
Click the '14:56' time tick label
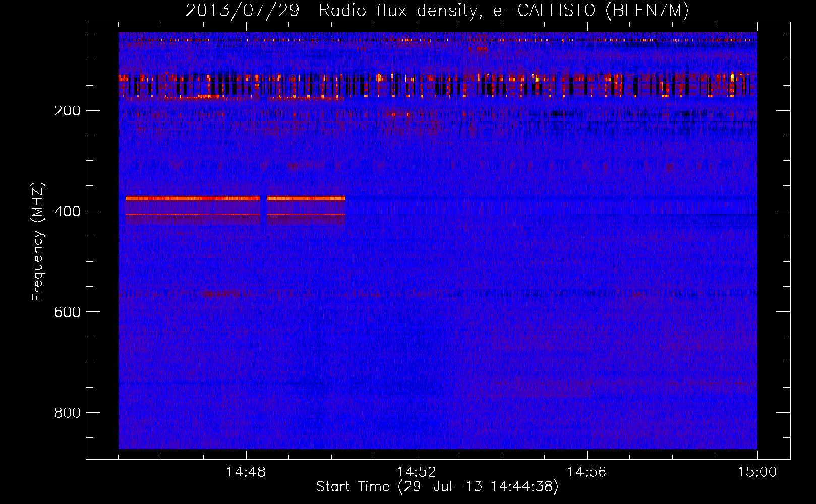click(x=587, y=472)
